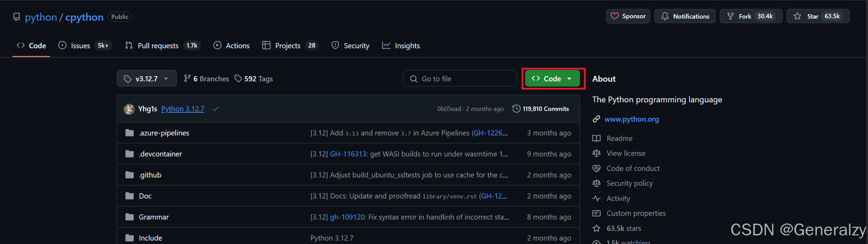This screenshot has height=244, width=868.
Task: Open the Security policy link
Action: 630,183
